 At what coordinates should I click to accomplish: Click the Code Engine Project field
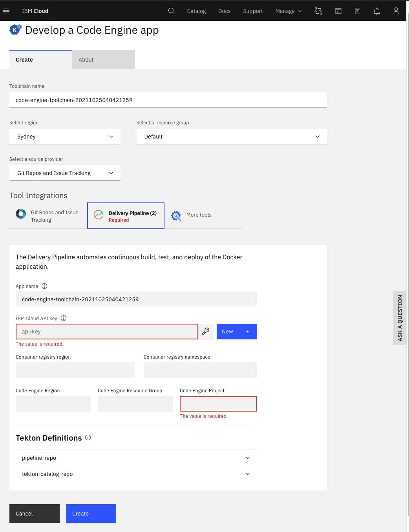pos(218,404)
